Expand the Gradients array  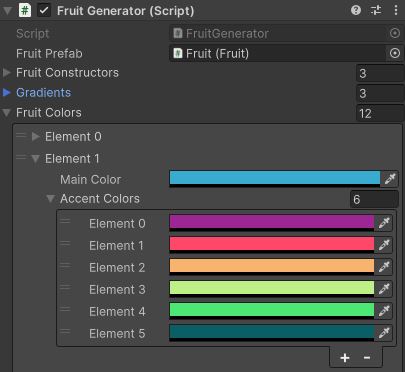7,92
